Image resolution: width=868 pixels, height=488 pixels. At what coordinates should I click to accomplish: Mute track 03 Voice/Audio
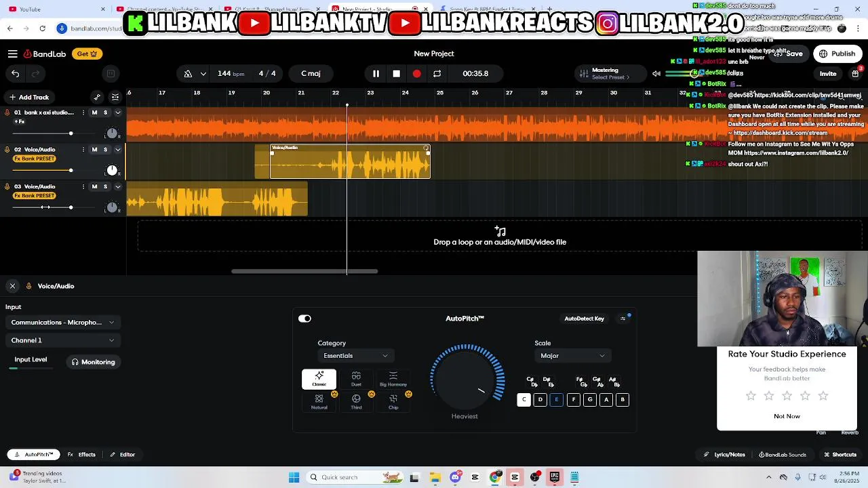point(94,187)
